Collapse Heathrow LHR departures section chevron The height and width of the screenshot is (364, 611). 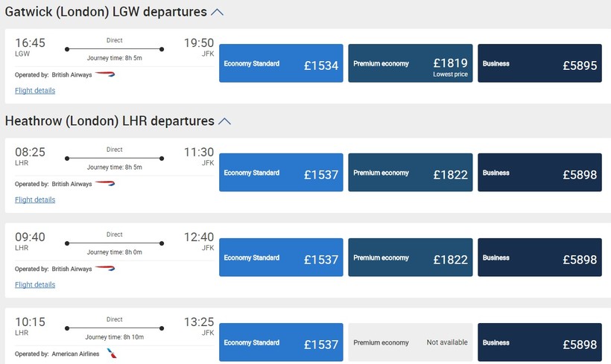[224, 121]
